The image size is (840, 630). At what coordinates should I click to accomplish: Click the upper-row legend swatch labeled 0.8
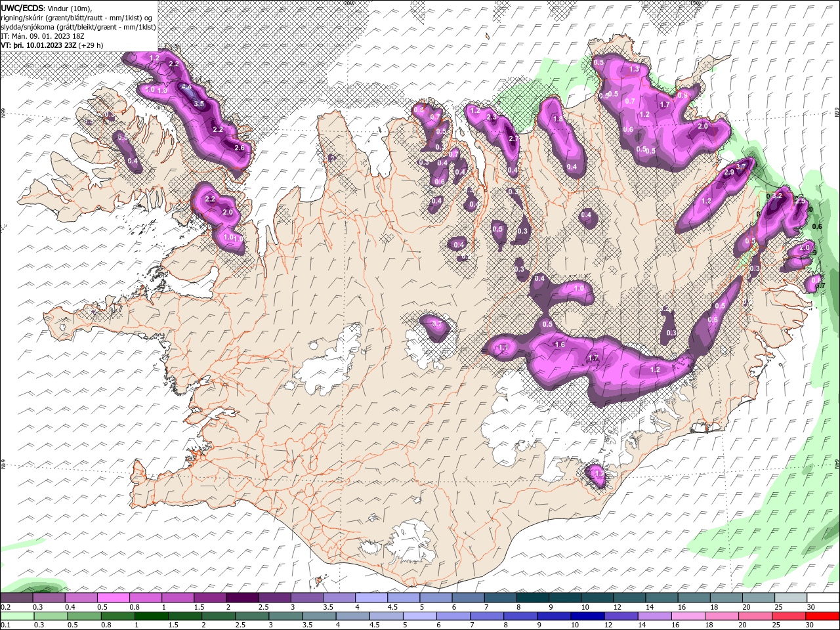[x=146, y=598]
